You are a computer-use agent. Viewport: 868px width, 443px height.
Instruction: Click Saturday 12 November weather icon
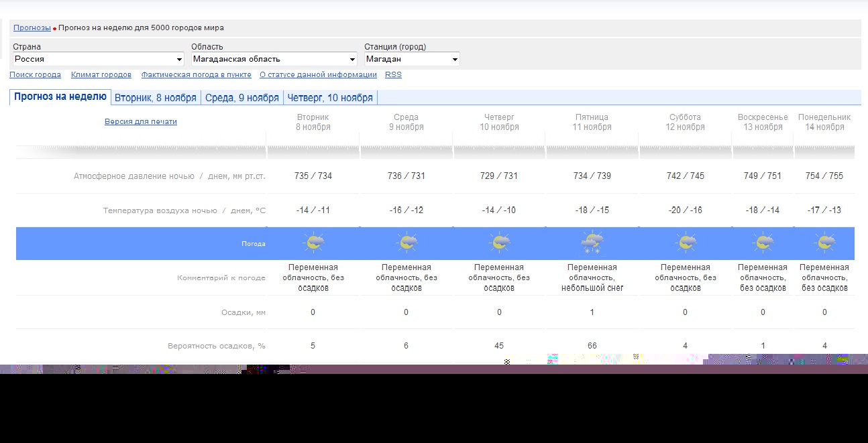coord(685,243)
